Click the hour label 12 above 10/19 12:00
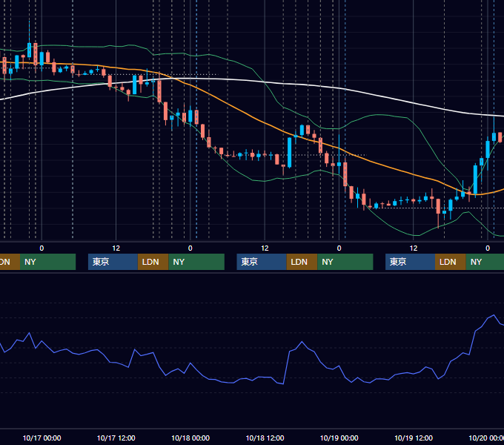 414,248
